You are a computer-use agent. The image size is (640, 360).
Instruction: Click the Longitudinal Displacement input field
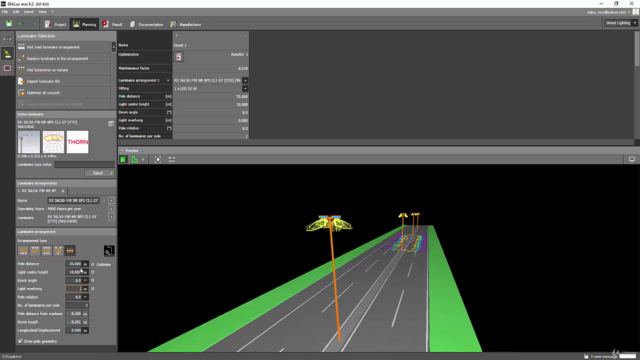74,331
